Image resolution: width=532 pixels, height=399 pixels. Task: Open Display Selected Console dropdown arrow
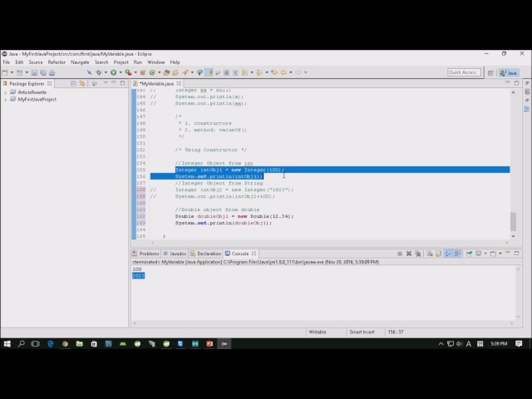[485, 254]
